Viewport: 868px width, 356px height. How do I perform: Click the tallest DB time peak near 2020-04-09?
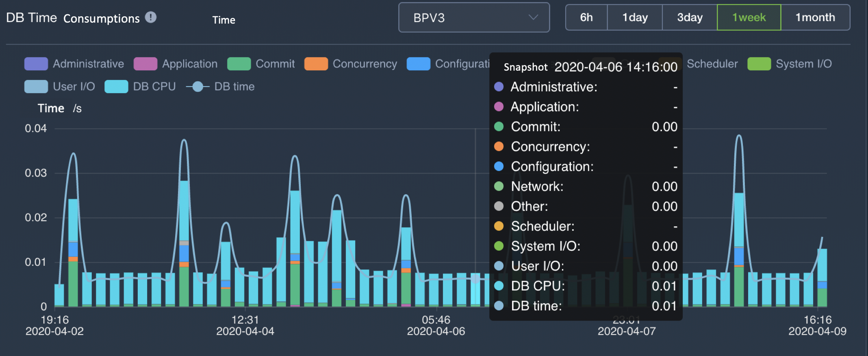[739, 136]
